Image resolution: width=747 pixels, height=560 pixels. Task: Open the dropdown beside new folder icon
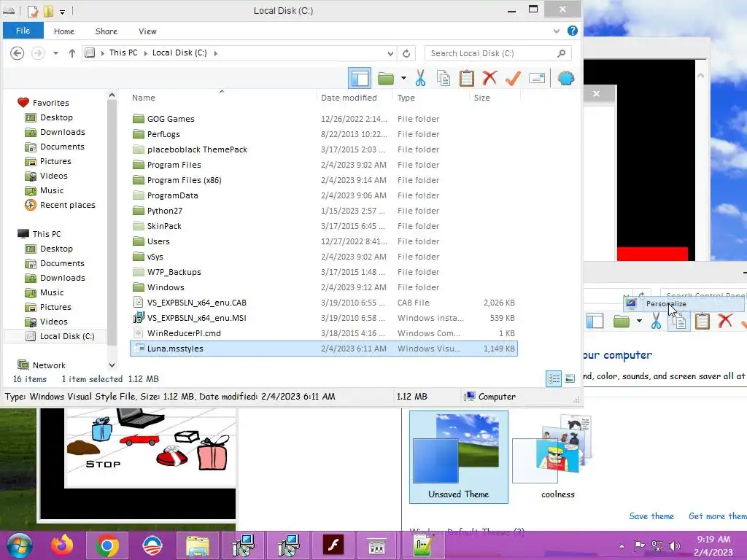point(403,78)
